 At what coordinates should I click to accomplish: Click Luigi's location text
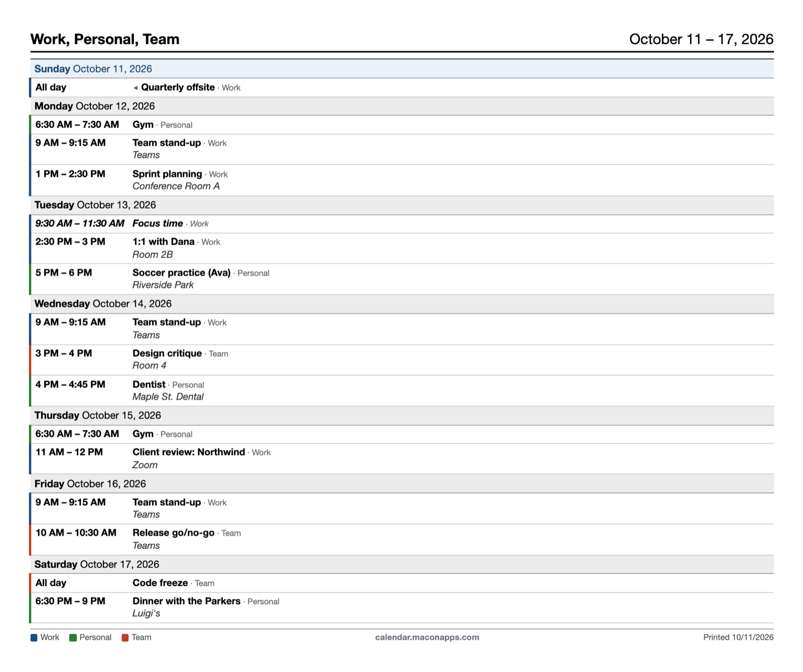pyautogui.click(x=146, y=613)
